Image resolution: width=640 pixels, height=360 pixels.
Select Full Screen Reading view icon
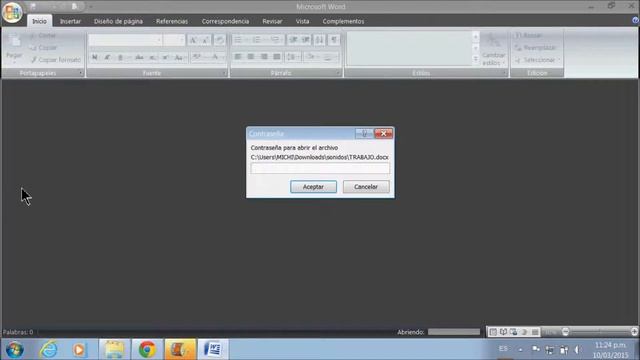tap(503, 332)
